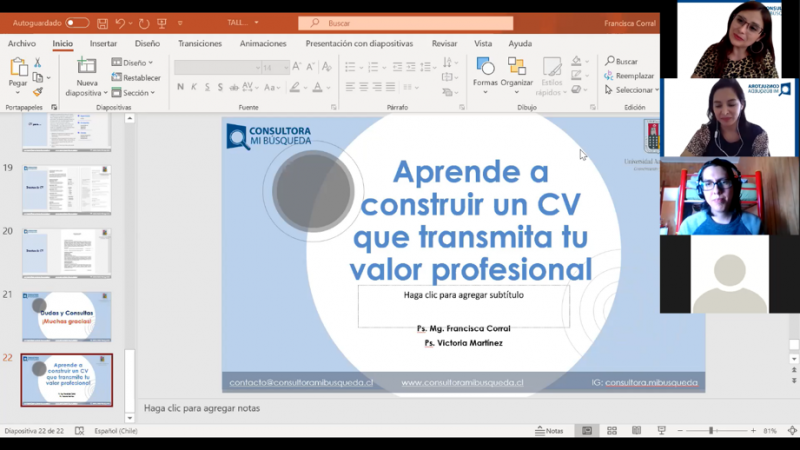Switch to the Revisar tab
This screenshot has height=450, width=800.
click(444, 43)
